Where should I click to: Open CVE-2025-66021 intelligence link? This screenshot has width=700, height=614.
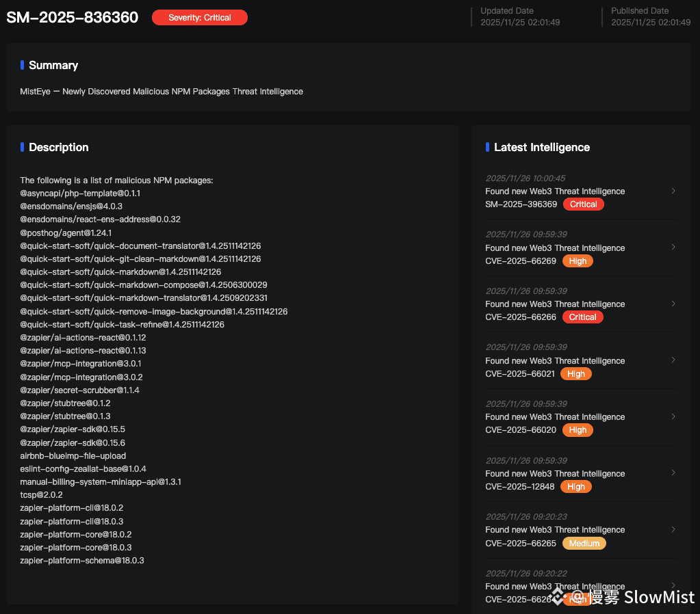coord(519,374)
